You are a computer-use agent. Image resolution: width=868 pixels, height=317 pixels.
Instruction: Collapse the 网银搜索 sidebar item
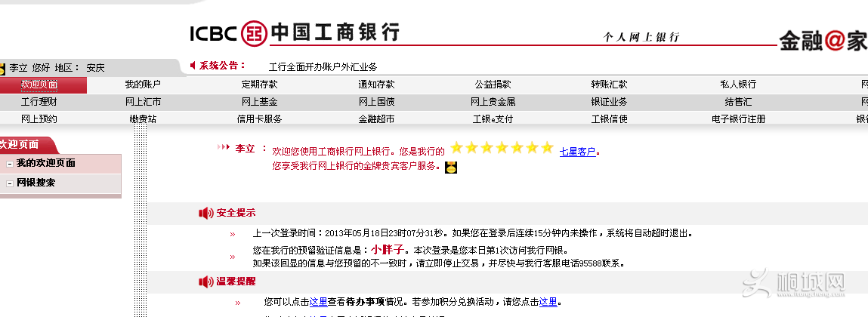click(9, 183)
